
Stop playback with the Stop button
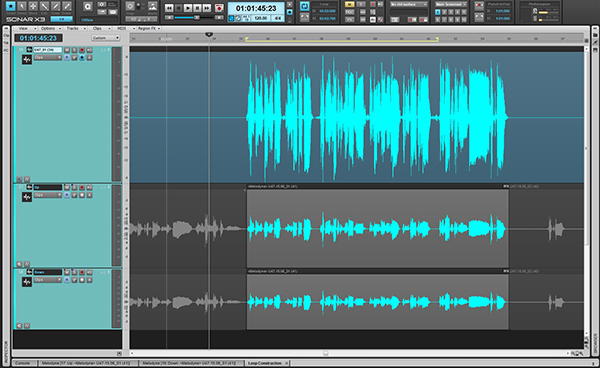[197, 8]
